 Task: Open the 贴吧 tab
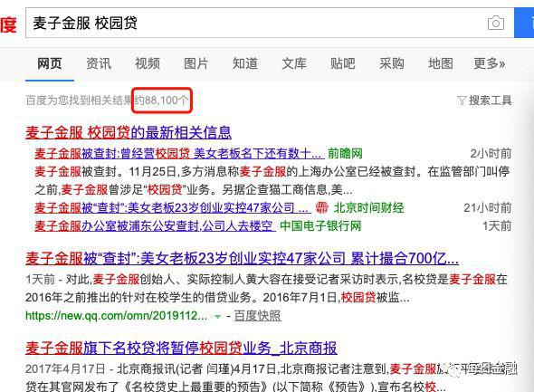coord(343,63)
